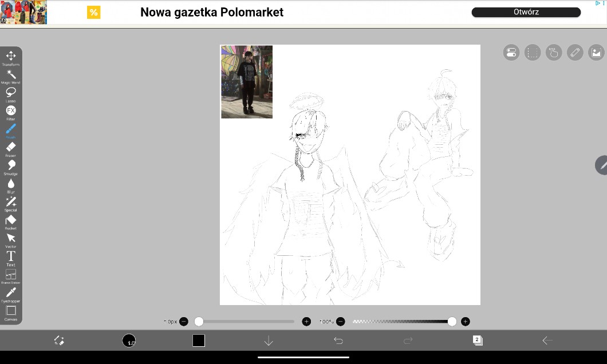Select the Magic Wand tool

(x=11, y=74)
